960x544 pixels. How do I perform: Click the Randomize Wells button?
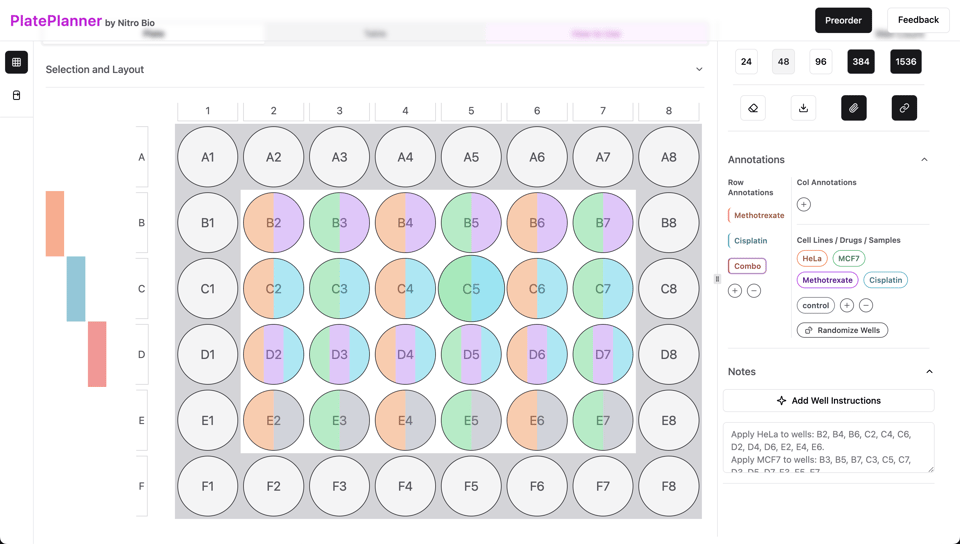click(843, 330)
